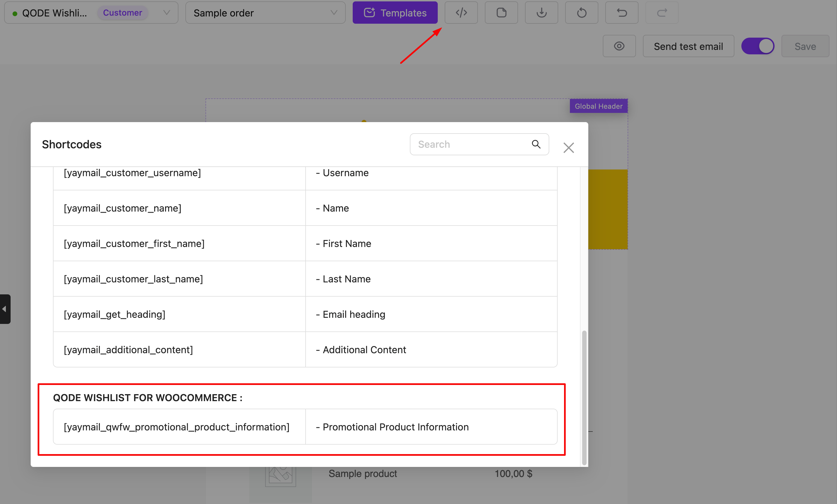Close the Shortcodes dialog with X
Viewport: 837px width, 504px height.
[568, 148]
